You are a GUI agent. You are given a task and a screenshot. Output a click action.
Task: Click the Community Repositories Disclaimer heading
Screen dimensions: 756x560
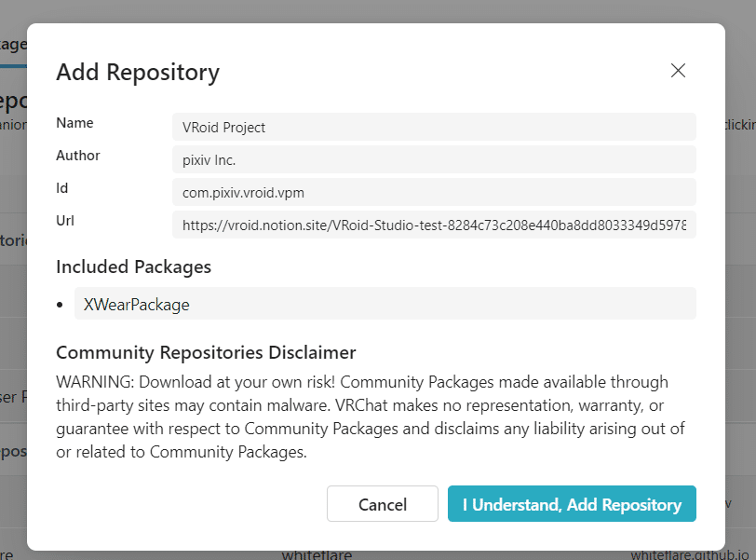(x=206, y=352)
